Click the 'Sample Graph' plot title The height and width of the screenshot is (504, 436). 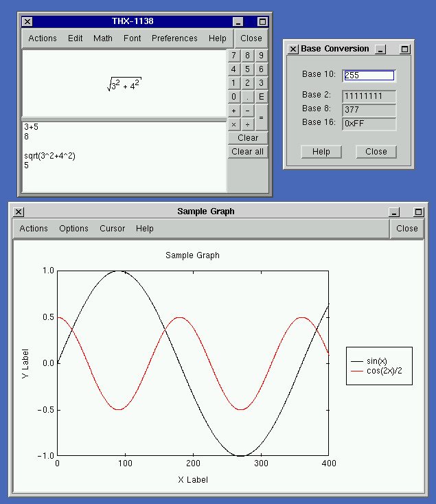[192, 255]
